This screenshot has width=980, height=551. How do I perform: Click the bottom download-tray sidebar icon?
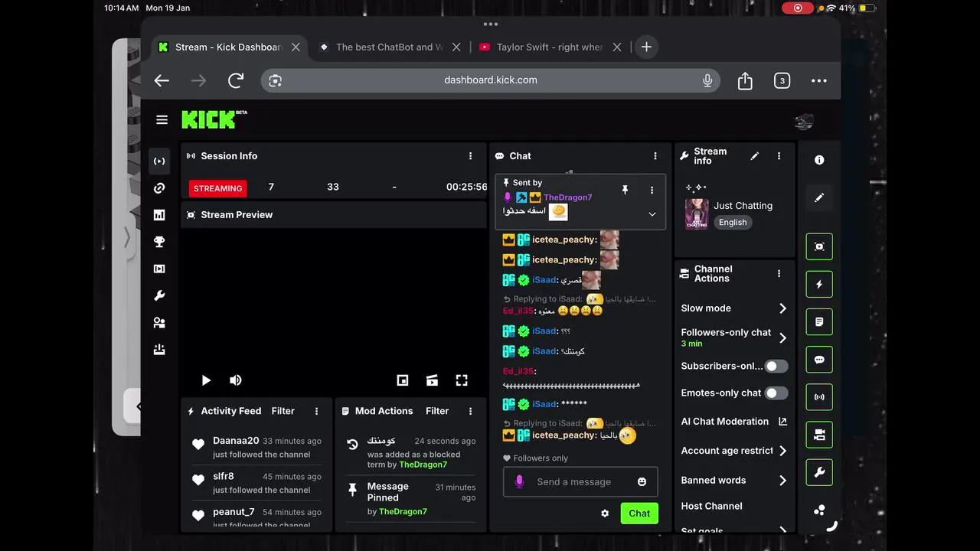(x=159, y=349)
